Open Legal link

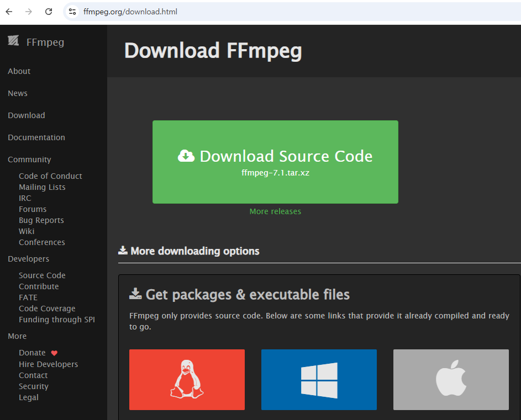29,397
